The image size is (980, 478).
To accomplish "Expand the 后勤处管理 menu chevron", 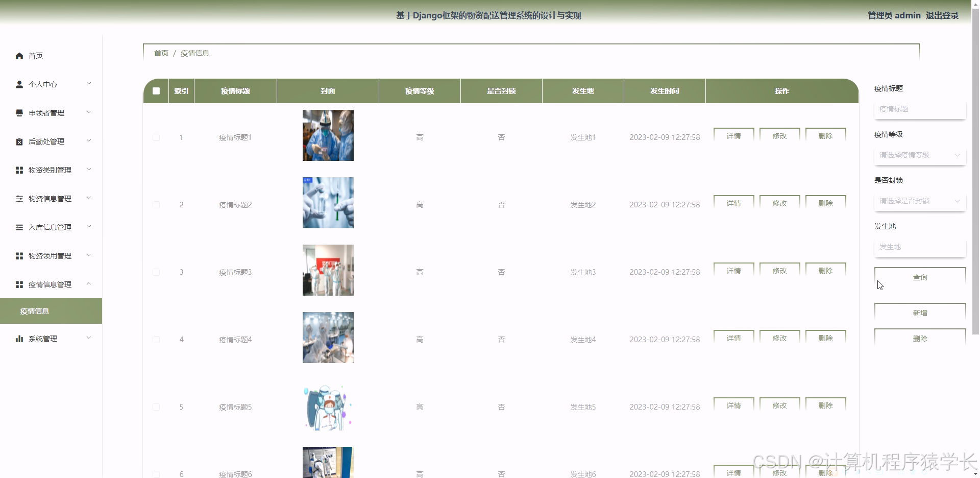I will click(89, 141).
